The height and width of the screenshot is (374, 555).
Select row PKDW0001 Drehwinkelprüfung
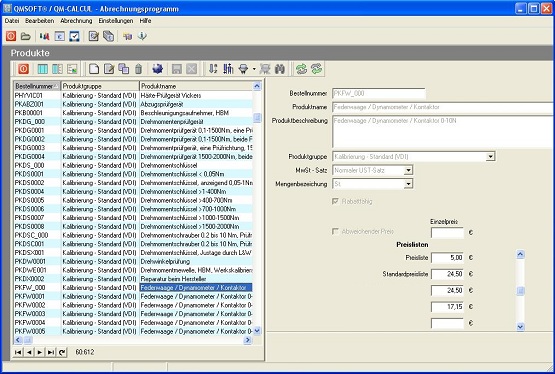[x=133, y=261]
